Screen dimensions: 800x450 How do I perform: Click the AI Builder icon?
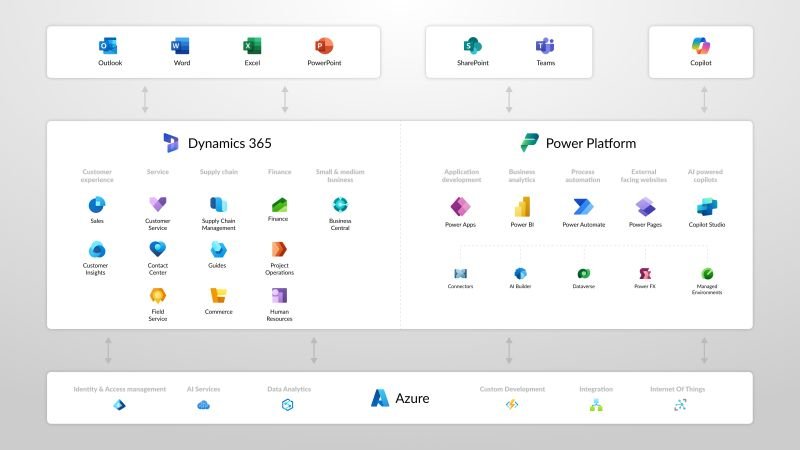click(520, 274)
